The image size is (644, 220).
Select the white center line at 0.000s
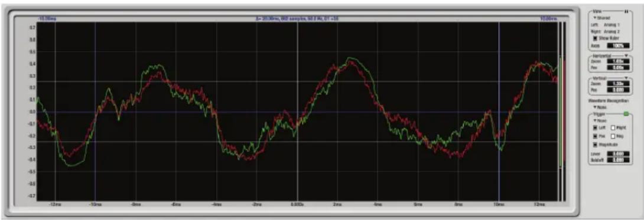point(297,111)
